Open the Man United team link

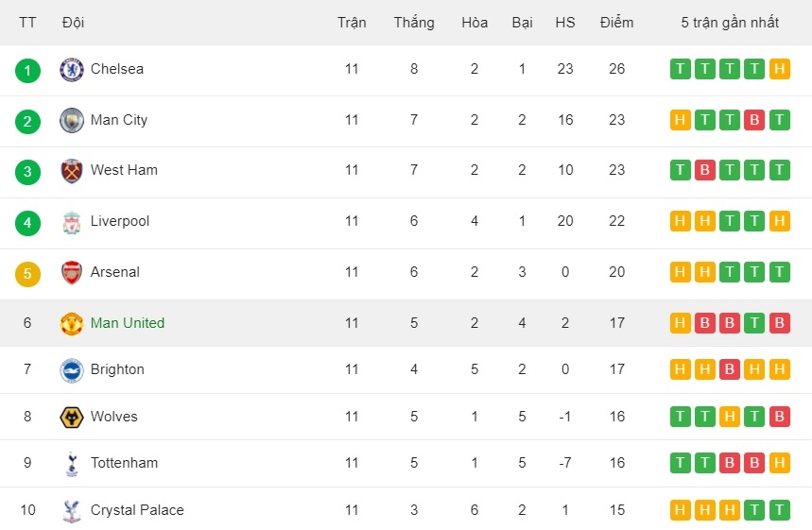(128, 323)
